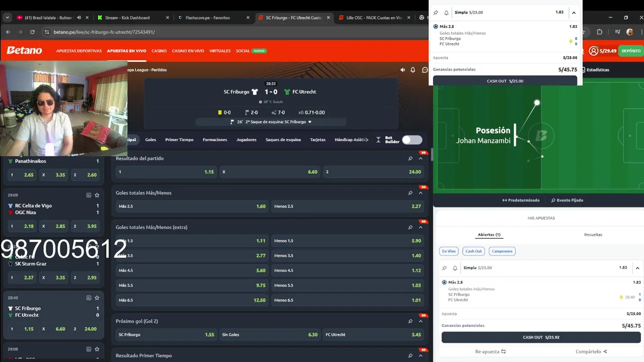
Task: Select Predeterminado view option
Action: pos(521,200)
